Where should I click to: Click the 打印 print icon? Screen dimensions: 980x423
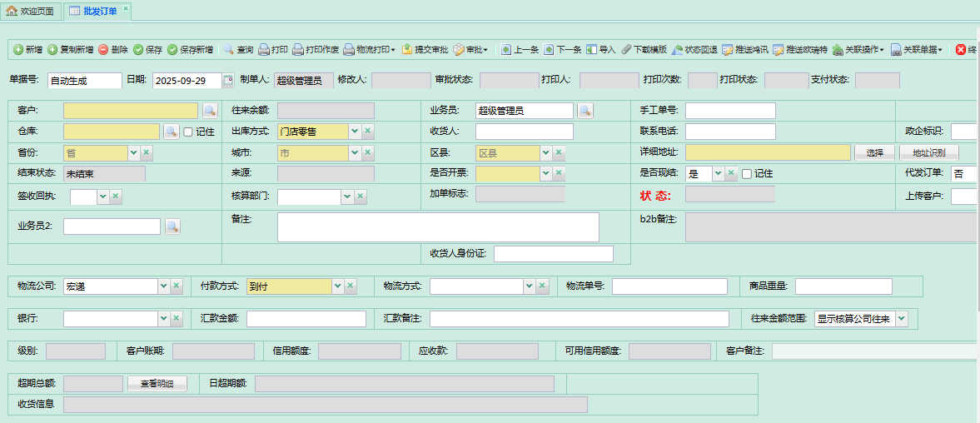point(264,50)
